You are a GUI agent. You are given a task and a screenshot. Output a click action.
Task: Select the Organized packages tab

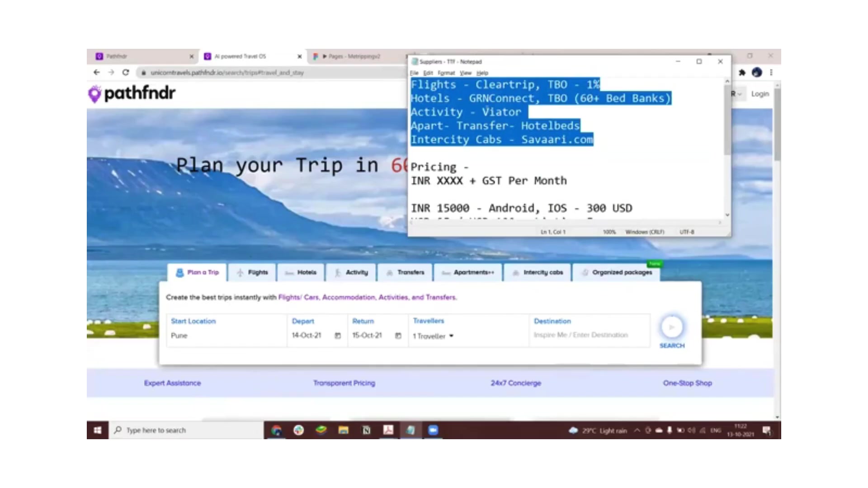tap(617, 272)
